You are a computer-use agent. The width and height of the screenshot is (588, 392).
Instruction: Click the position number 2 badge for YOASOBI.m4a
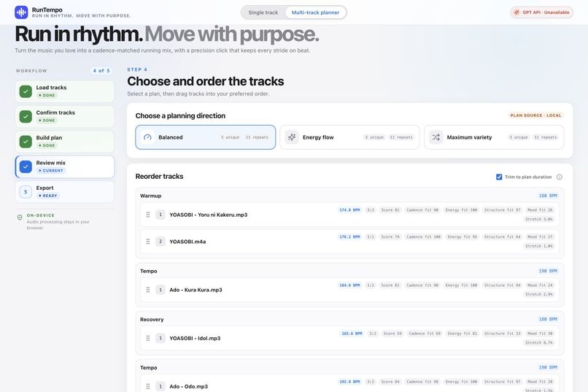tap(160, 242)
